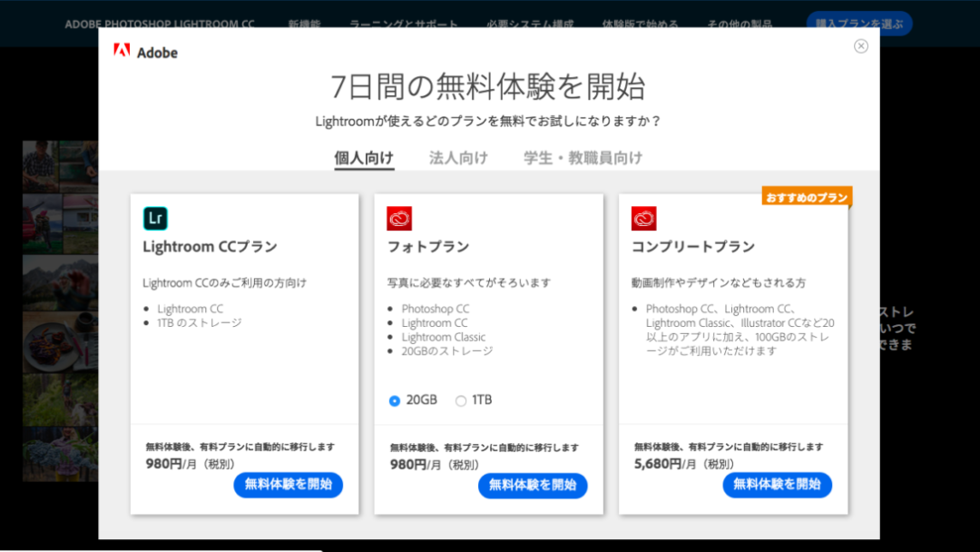The image size is (980, 552).
Task: Click Creative Cloud icon on フォトプラン card
Action: (x=398, y=218)
